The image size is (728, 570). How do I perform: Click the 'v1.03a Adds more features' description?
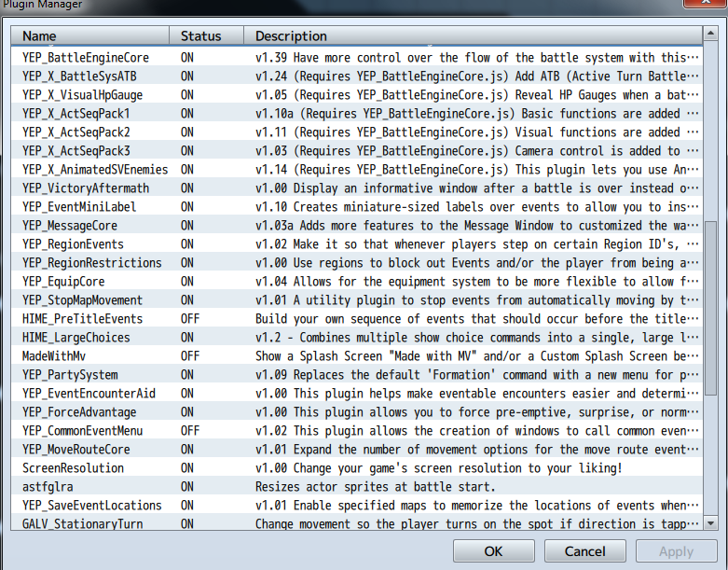tap(477, 226)
